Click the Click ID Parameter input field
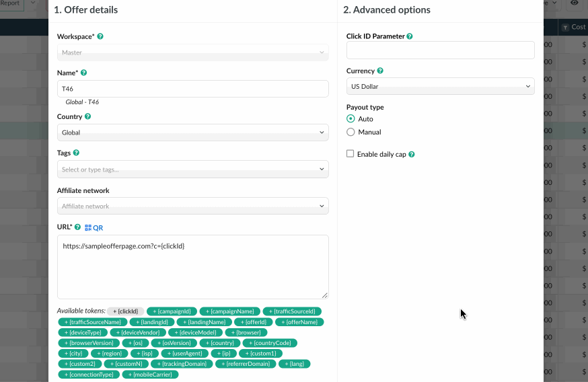Screen dimensions: 588x382 coord(440,50)
